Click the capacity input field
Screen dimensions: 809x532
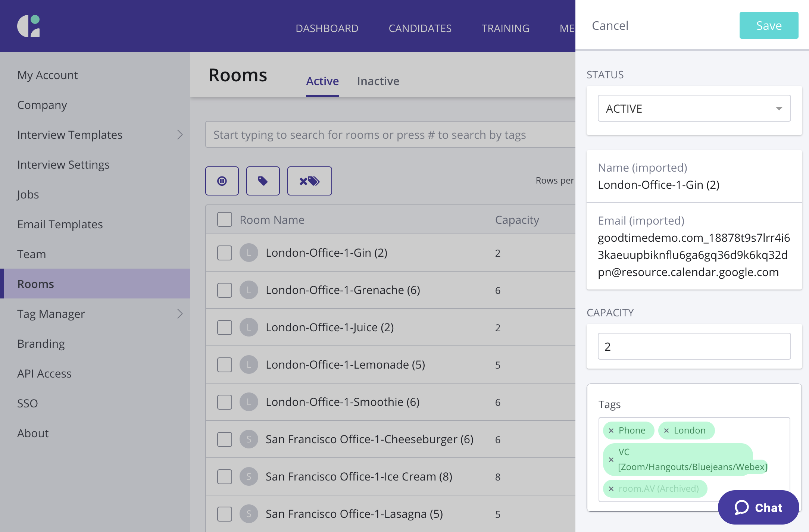694,346
